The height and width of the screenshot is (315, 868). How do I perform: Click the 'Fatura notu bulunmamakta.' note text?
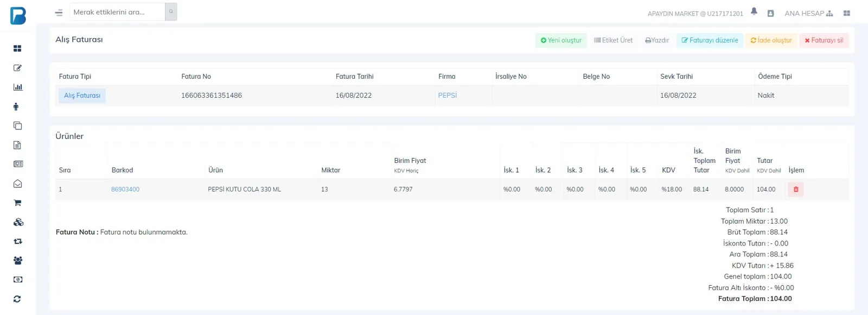[x=144, y=232]
